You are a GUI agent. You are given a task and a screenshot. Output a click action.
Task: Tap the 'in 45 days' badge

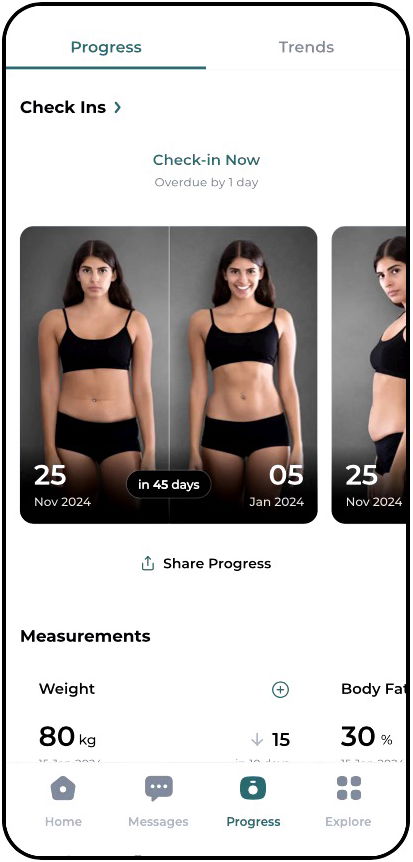(168, 484)
